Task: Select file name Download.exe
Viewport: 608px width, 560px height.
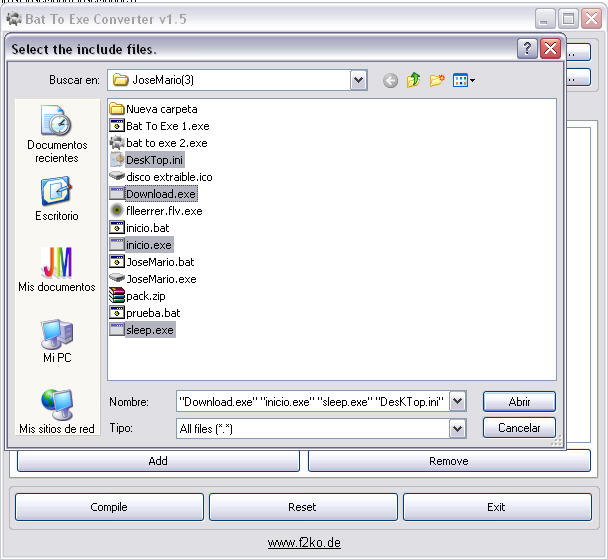Action: tap(161, 194)
